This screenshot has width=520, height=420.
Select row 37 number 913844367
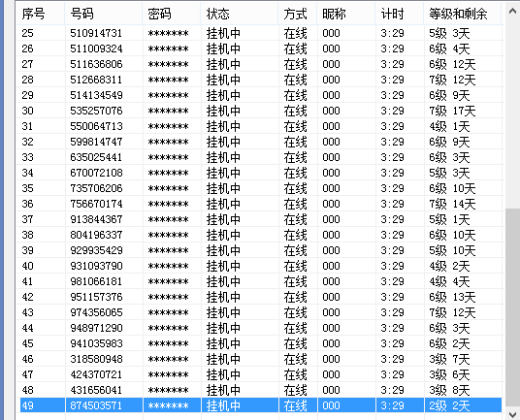coord(261,219)
